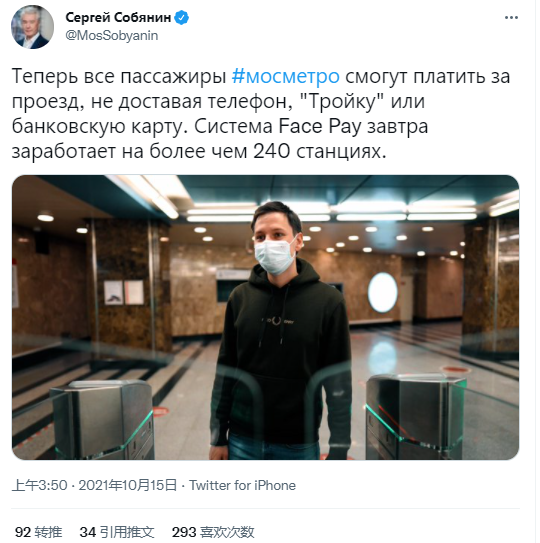The height and width of the screenshot is (543, 540).
Task: Click the quote tweets count number 34
Action: (88, 532)
